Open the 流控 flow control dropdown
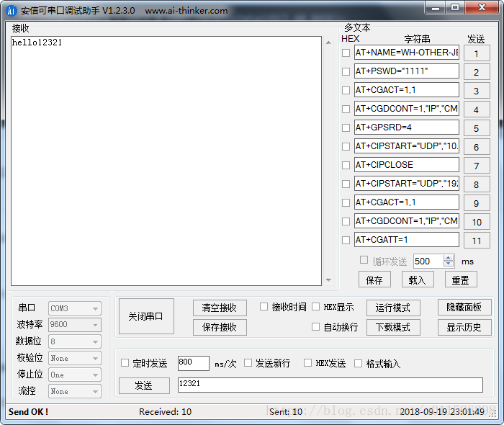Viewport: 504px width, 425px height. coord(75,391)
